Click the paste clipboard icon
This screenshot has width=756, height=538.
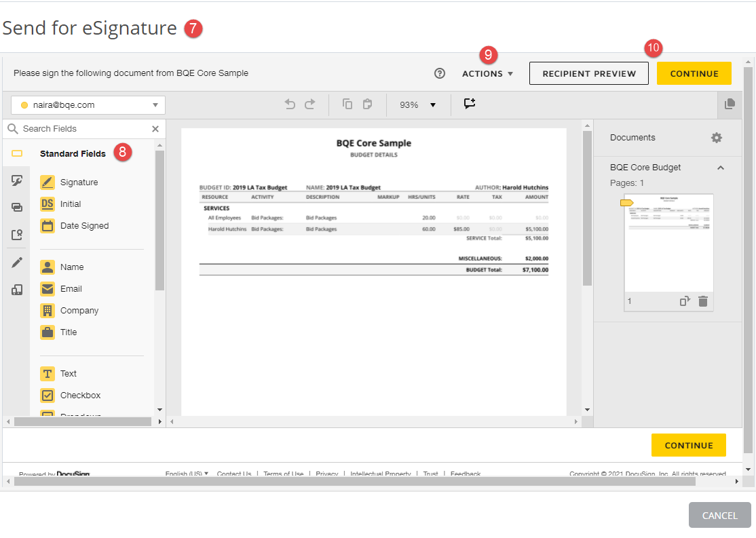(367, 104)
